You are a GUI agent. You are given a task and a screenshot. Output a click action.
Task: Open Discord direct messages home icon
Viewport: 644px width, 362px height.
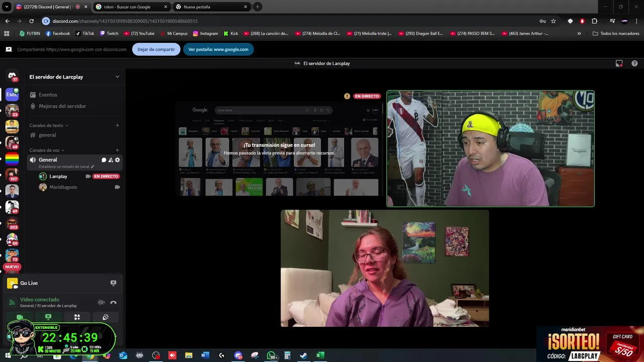[x=12, y=76]
